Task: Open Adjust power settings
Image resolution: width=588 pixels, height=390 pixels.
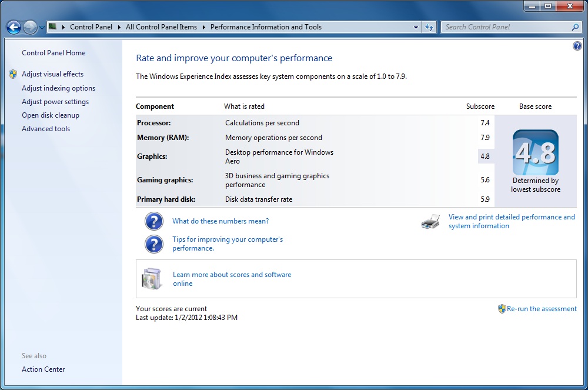Action: coord(55,102)
